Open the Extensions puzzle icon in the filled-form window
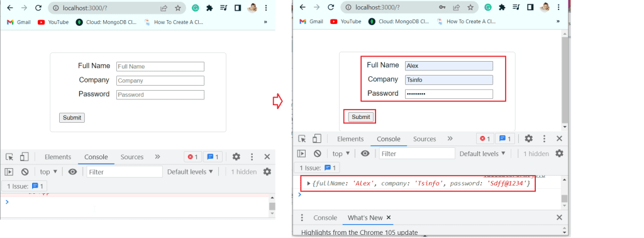644x238 pixels. pyautogui.click(x=501, y=8)
